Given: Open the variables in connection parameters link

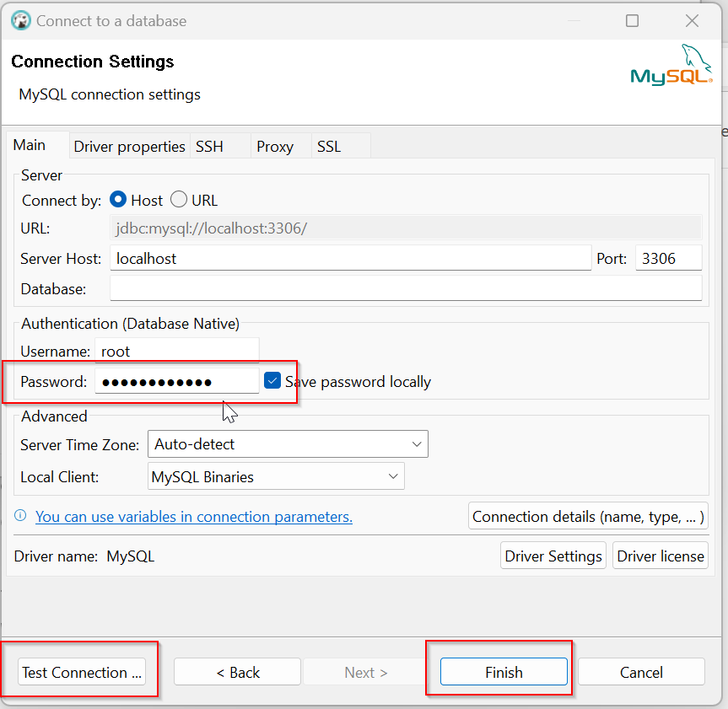Looking at the screenshot, I should (194, 517).
